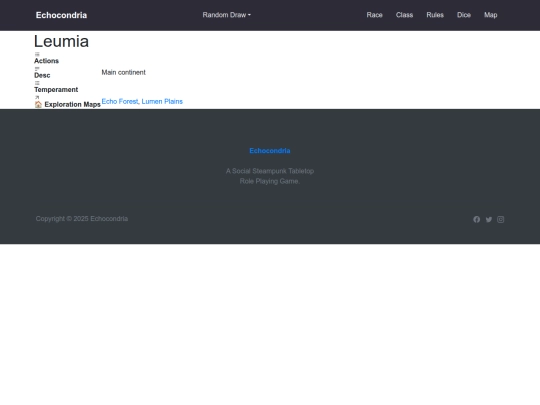
Task: Click the Leumia page heading
Action: click(x=61, y=42)
